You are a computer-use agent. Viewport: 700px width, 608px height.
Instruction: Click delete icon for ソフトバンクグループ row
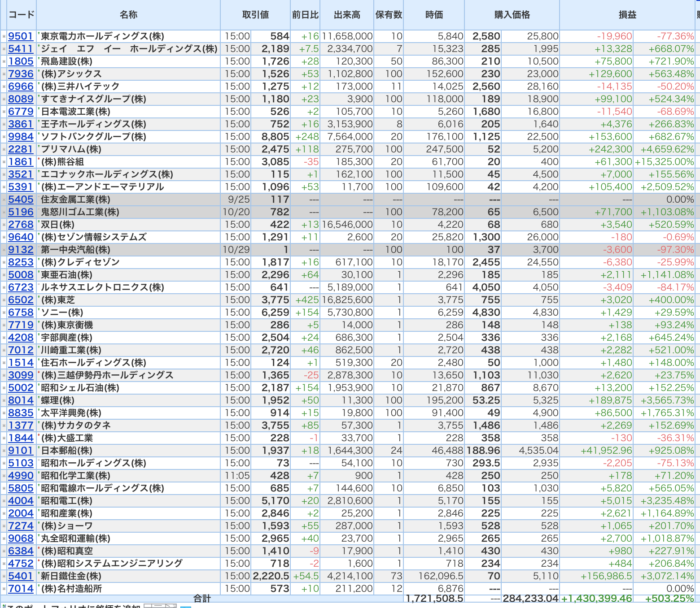coord(4,137)
